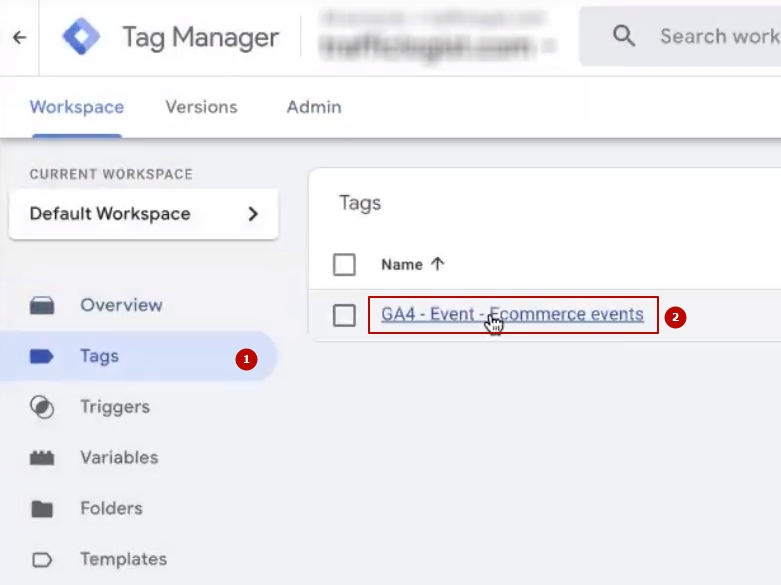Sort tags by Name column arrow
The width and height of the screenshot is (781, 585).
(437, 265)
